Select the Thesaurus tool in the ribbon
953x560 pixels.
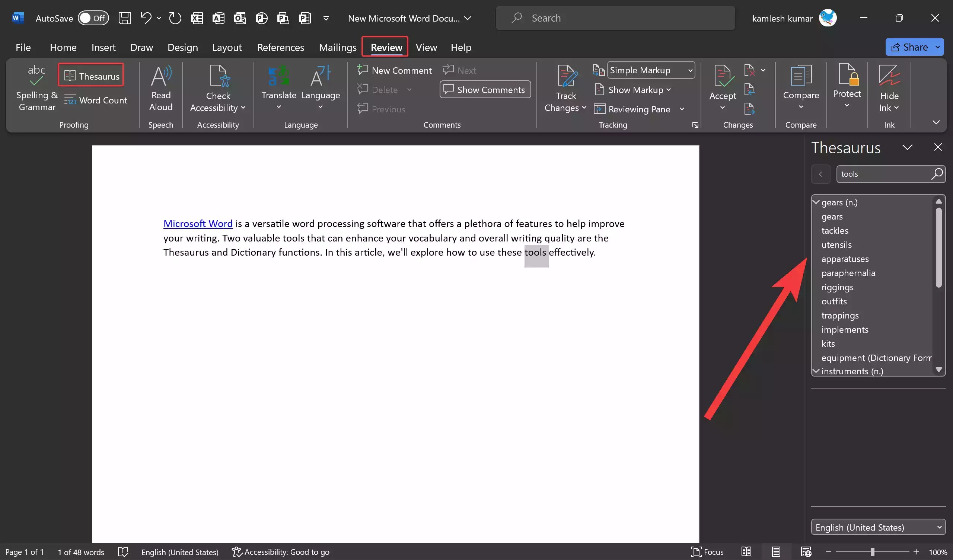[x=91, y=75]
